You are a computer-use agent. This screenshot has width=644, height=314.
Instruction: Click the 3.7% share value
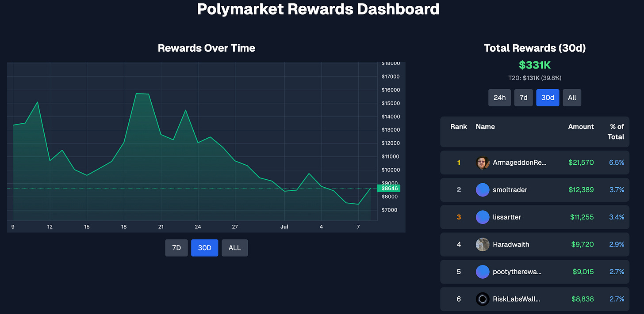click(617, 190)
